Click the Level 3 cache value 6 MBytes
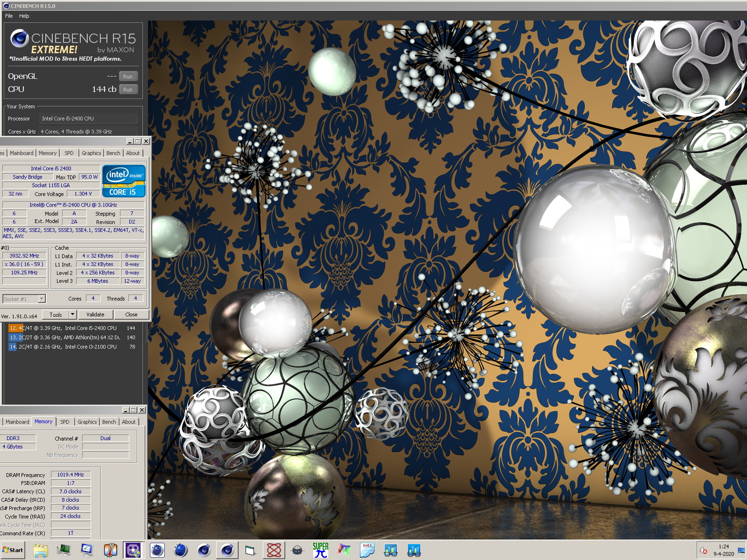Viewport: 747px width, 560px height. point(98,281)
